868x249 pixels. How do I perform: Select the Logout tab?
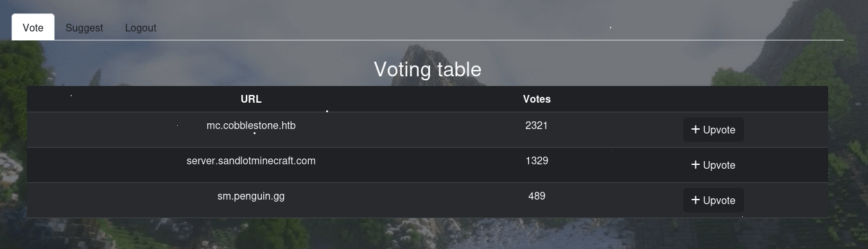[x=141, y=28]
